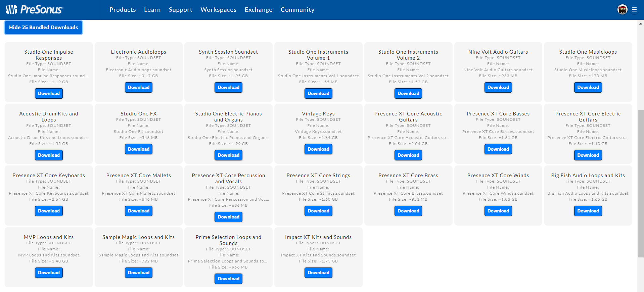
Task: Download Presence XT Core Winds
Action: pos(498,211)
